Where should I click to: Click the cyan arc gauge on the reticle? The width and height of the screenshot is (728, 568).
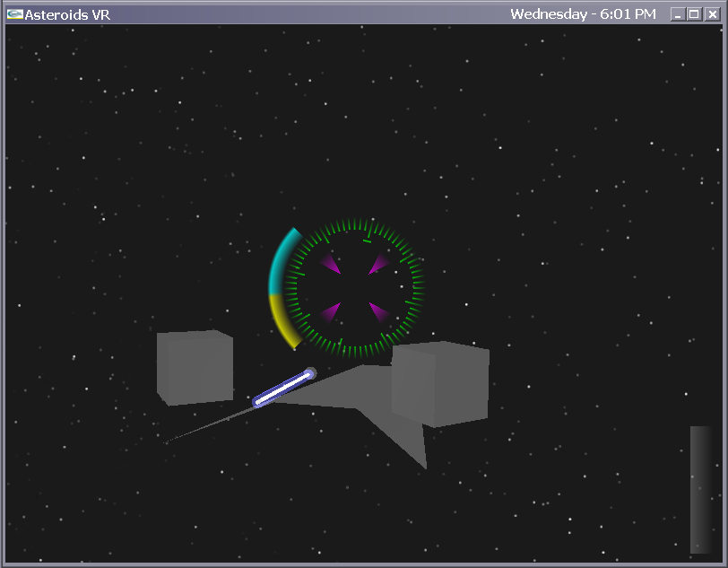tap(281, 263)
